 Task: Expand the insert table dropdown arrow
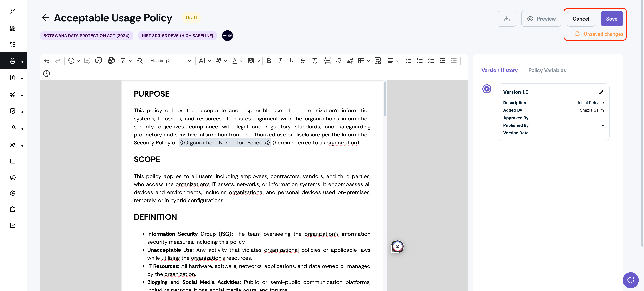click(x=369, y=61)
